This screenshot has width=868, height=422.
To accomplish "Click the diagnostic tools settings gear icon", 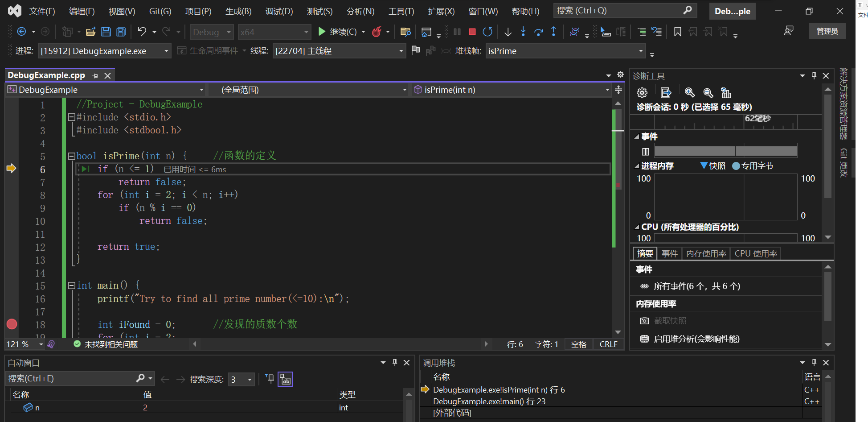I will [x=642, y=93].
